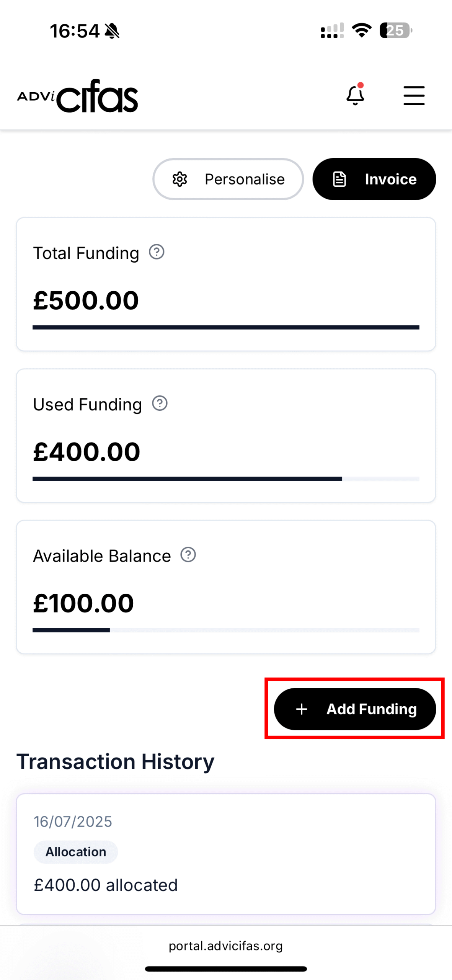Open the hamburger navigation menu
452x980 pixels.
(x=414, y=95)
